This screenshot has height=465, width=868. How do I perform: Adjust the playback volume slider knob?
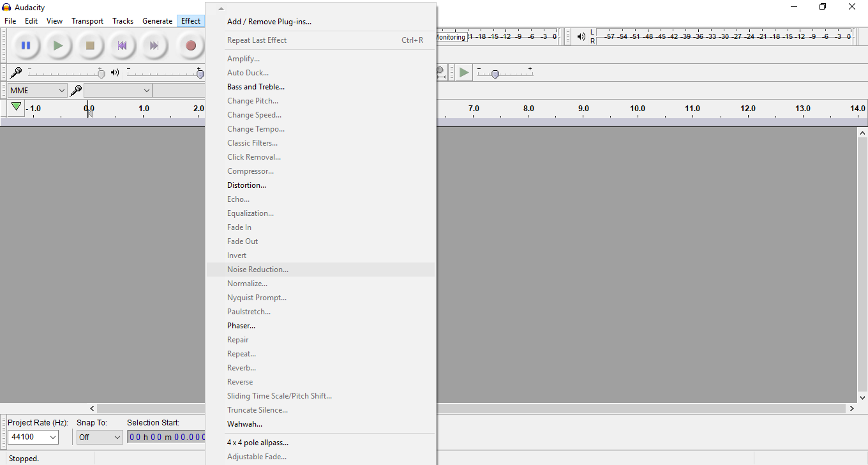coord(200,73)
